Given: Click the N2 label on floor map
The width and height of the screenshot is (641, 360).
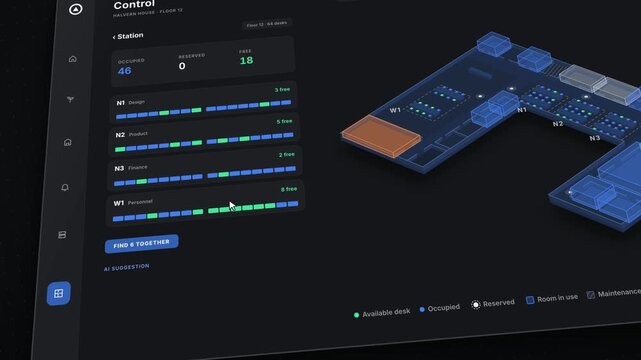Looking at the screenshot, I should 558,124.
